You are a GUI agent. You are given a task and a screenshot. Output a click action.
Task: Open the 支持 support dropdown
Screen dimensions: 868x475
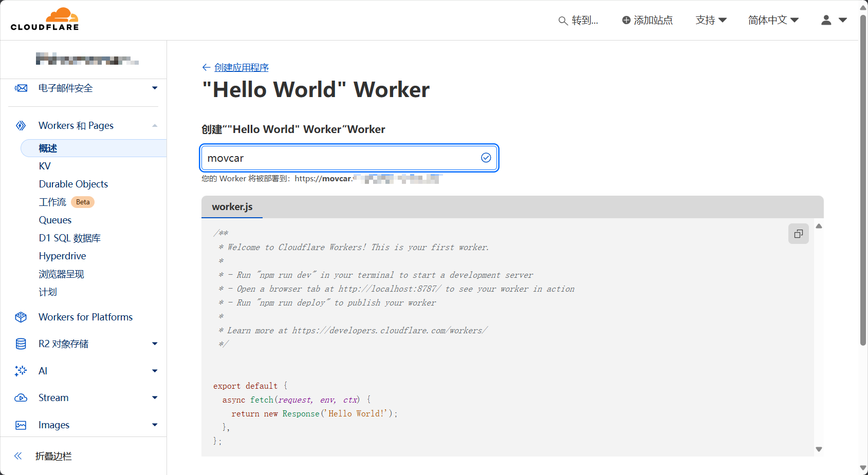(711, 20)
